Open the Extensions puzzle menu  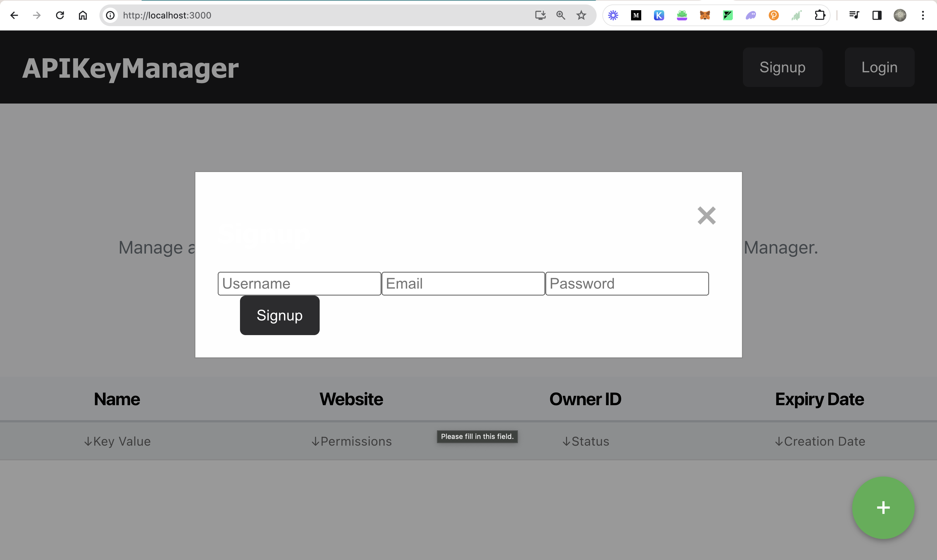[820, 16]
